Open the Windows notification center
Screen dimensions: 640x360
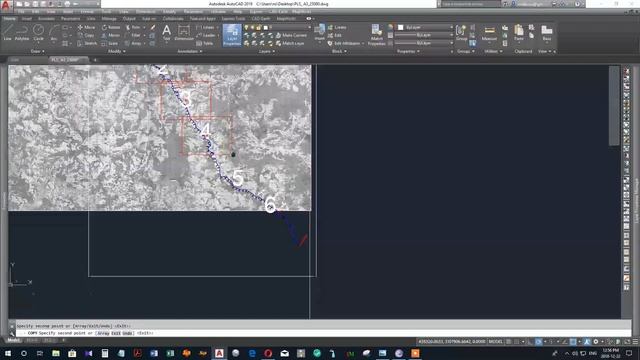629,353
